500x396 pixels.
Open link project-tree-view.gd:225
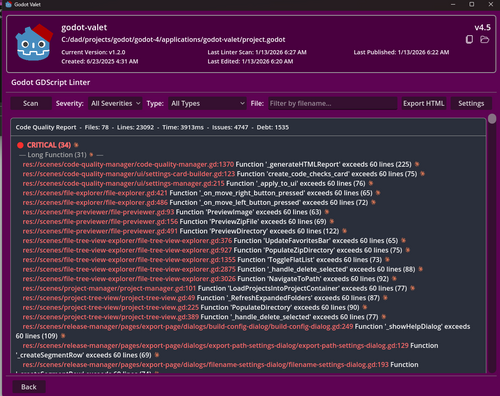coord(111,307)
